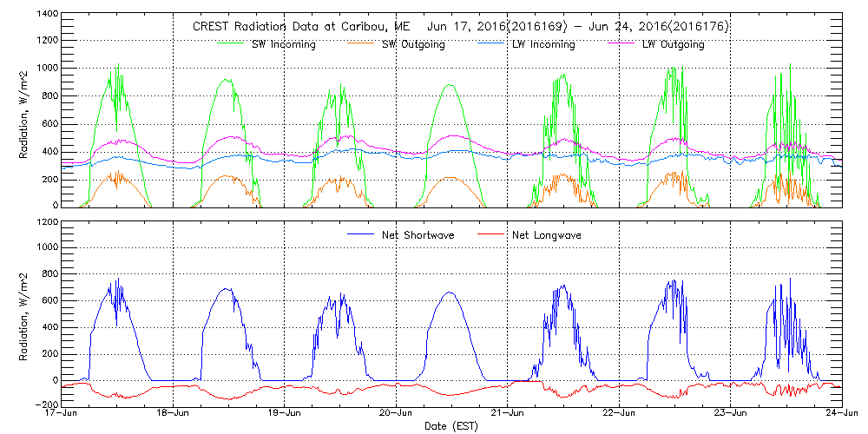868x434 pixels.
Task: Select the 18-Jun date tick label
Action: 174,413
